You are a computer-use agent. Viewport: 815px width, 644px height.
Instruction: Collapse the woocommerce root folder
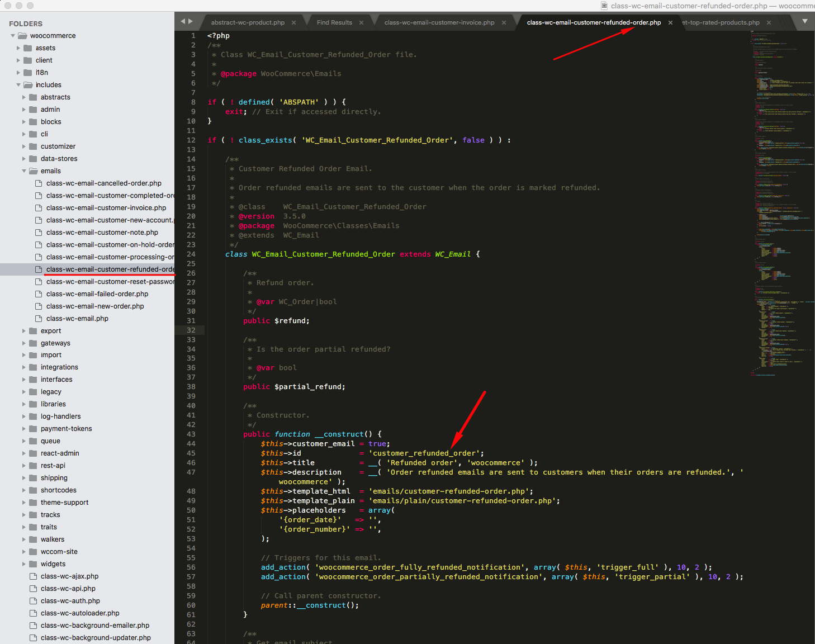pyautogui.click(x=13, y=36)
